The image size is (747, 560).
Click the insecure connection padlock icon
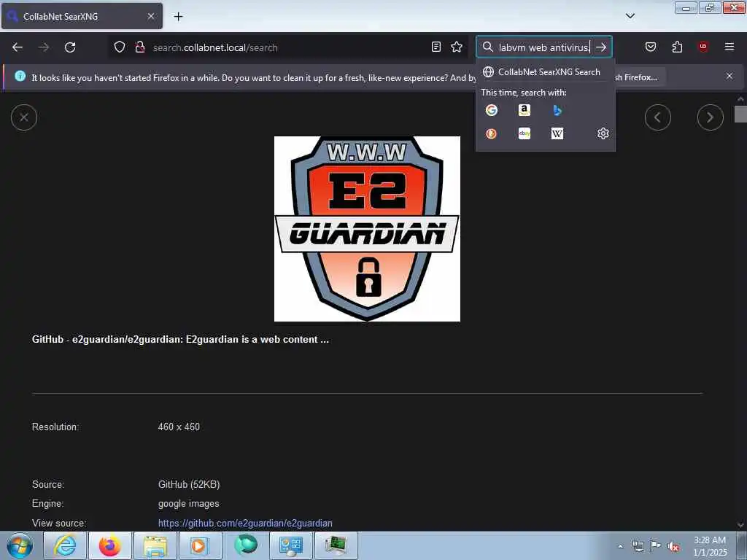pyautogui.click(x=139, y=47)
